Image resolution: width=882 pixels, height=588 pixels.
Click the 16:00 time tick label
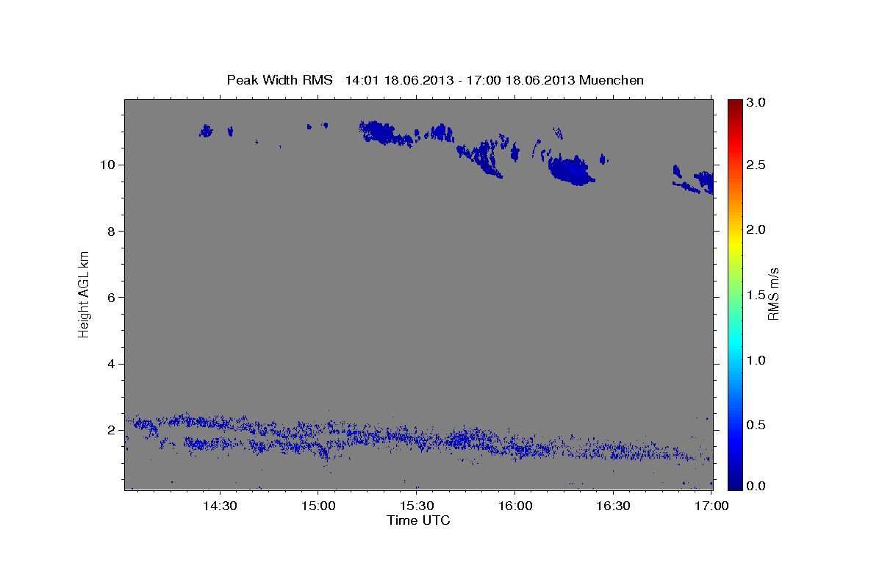514,506
